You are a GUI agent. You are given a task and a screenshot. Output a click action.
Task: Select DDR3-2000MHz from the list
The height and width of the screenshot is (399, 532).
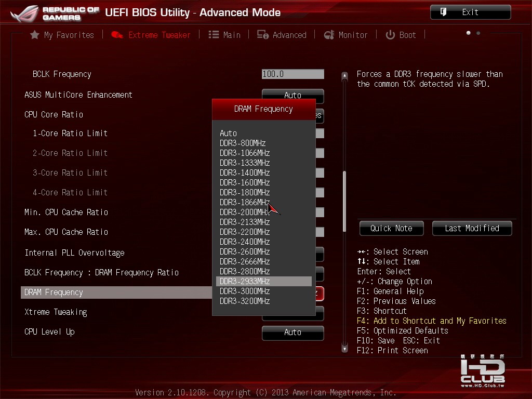pyautogui.click(x=245, y=212)
